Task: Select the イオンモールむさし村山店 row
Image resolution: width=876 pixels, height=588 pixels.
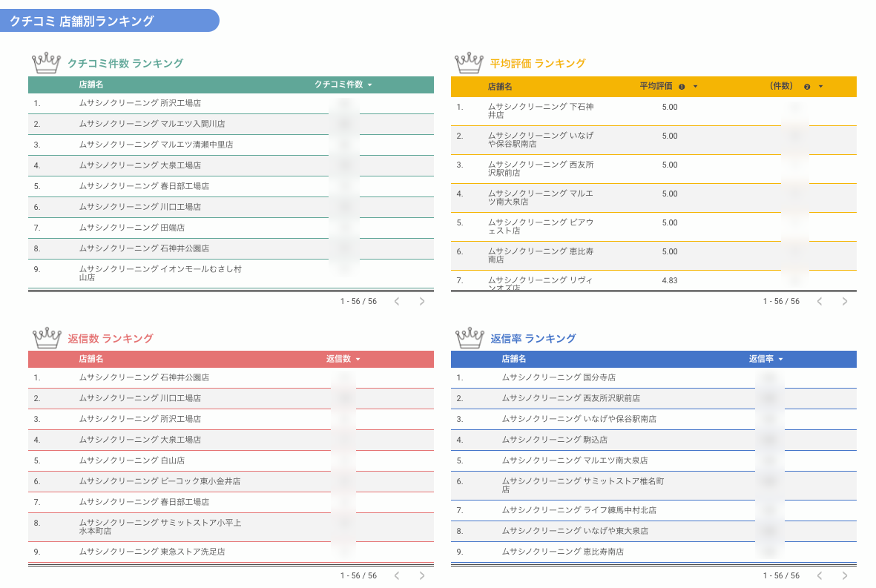Action: click(231, 274)
